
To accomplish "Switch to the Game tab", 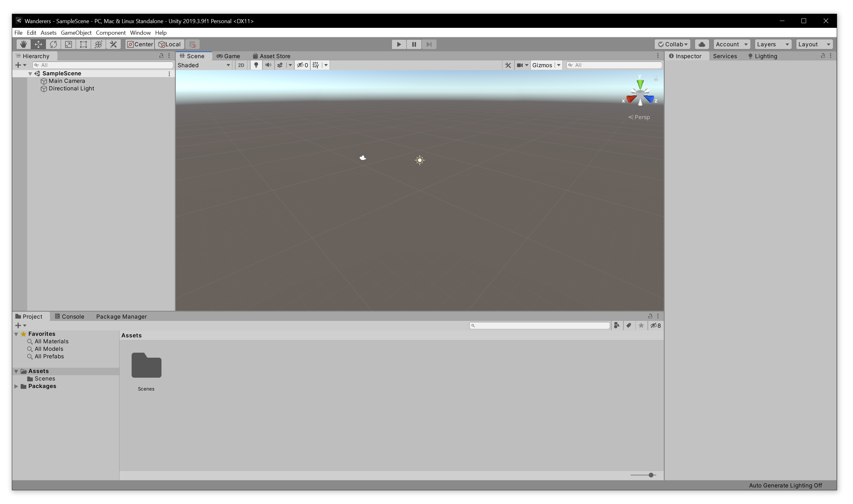I will (229, 56).
